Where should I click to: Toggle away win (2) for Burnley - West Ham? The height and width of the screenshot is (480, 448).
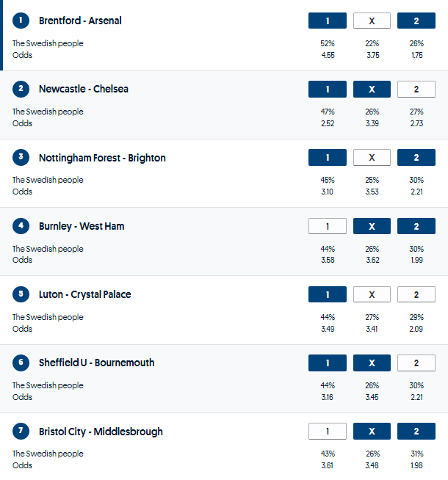pos(416,226)
